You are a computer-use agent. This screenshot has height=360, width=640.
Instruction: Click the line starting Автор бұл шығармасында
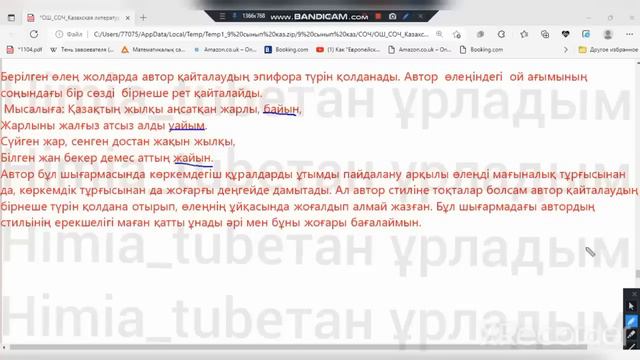313,174
